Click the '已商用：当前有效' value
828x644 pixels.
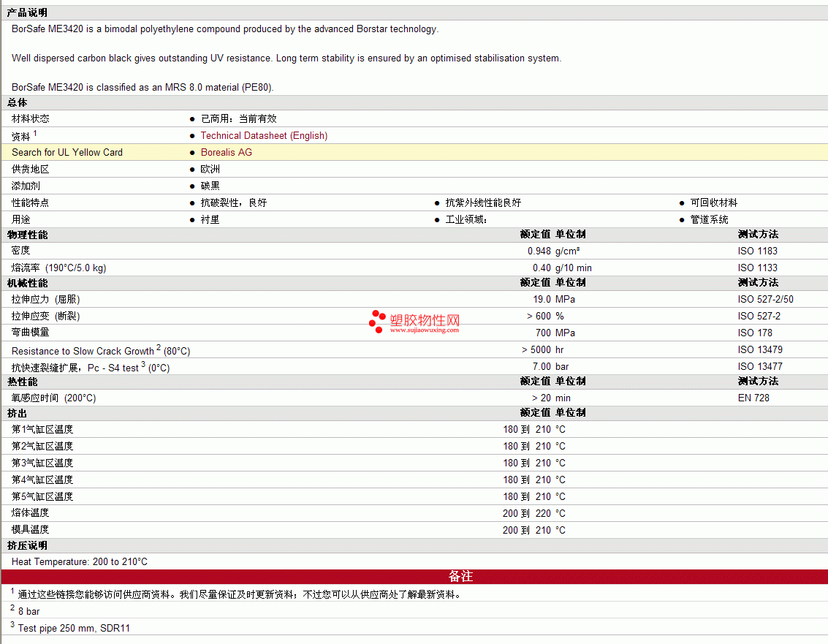[x=239, y=119]
